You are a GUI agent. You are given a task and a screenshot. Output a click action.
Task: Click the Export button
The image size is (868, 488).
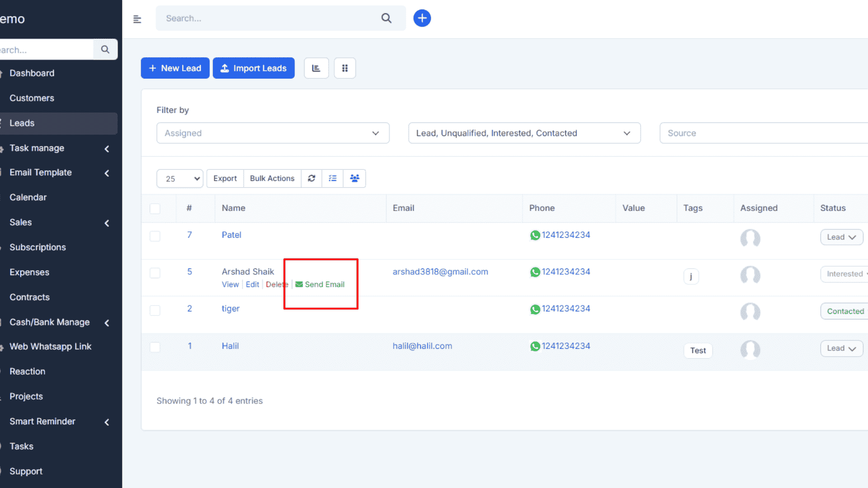[x=225, y=178]
